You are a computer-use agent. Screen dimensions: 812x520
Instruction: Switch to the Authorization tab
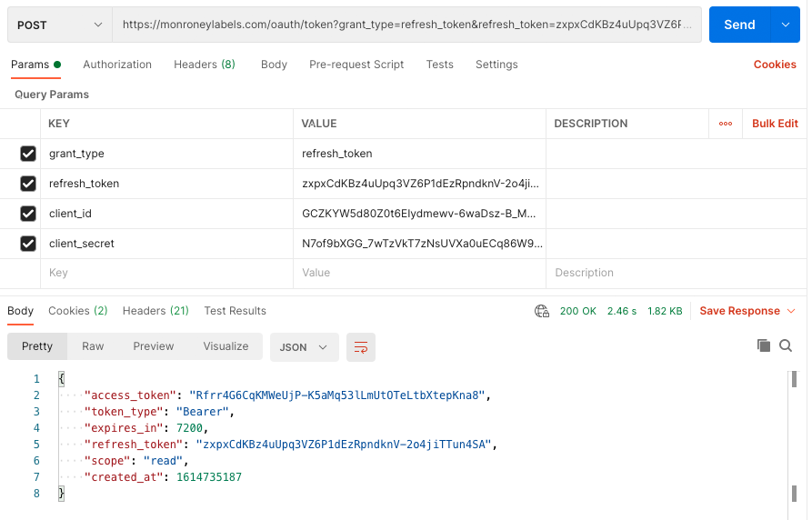117,65
